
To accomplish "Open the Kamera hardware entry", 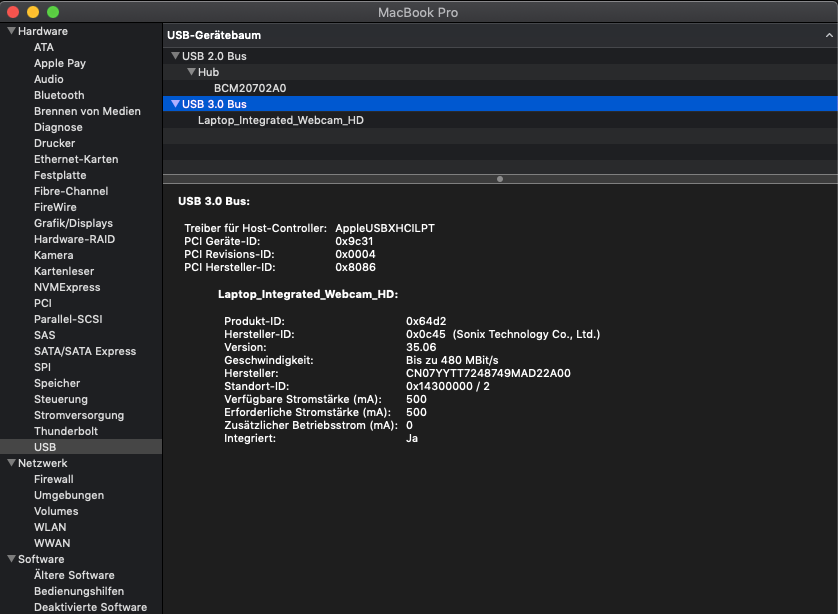I will click(53, 255).
